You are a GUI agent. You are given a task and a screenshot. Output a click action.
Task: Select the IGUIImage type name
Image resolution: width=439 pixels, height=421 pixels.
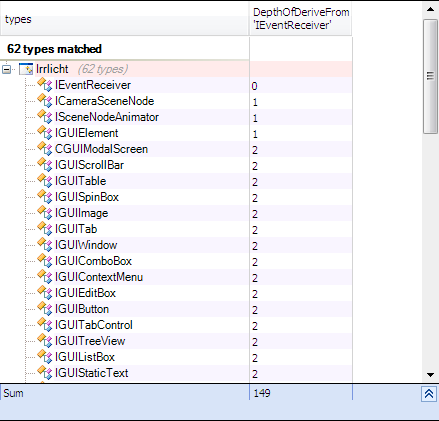point(82,213)
